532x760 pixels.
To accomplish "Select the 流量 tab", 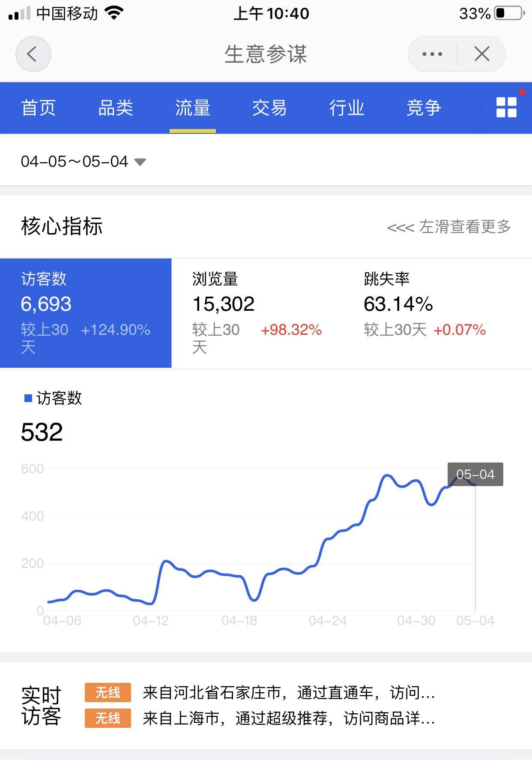I will tap(193, 108).
